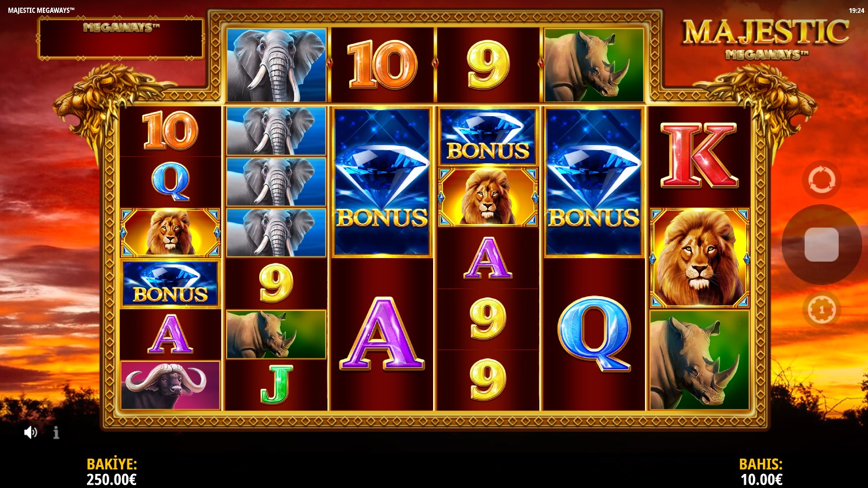Open the bet level coin button

[821, 309]
